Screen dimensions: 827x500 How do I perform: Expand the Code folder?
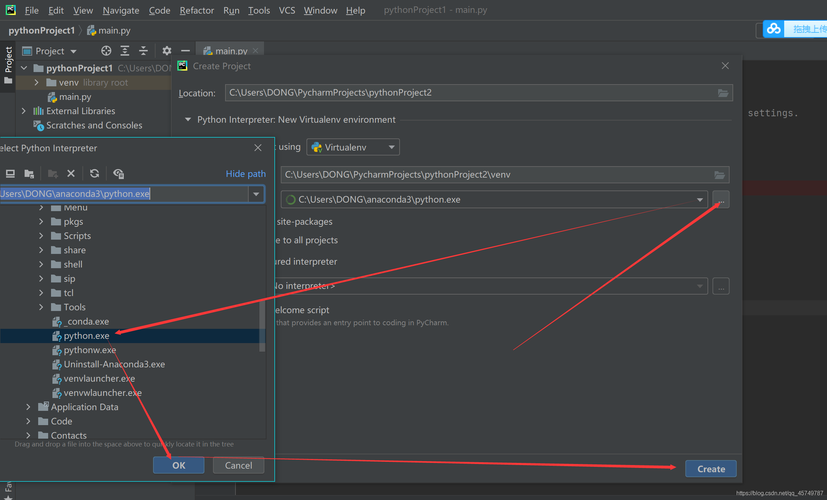[28, 421]
